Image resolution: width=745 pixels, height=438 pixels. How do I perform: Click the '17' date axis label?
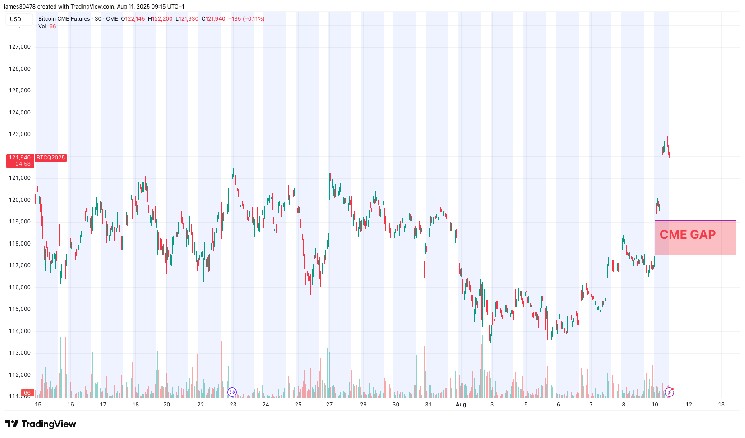pos(103,404)
